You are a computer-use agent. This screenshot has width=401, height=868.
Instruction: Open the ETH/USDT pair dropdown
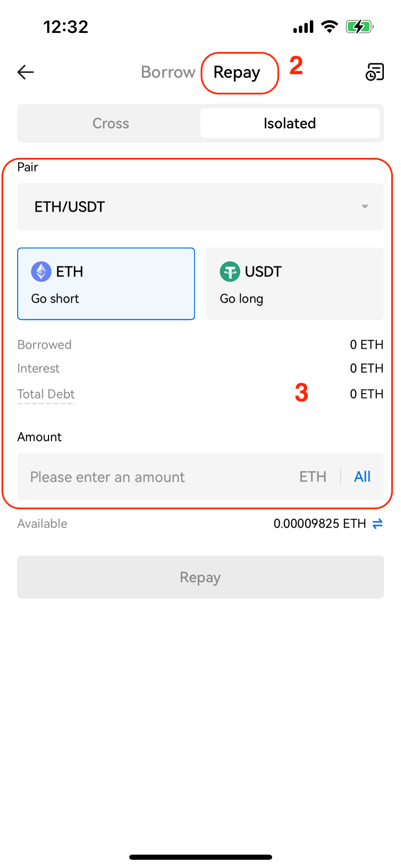coord(200,207)
